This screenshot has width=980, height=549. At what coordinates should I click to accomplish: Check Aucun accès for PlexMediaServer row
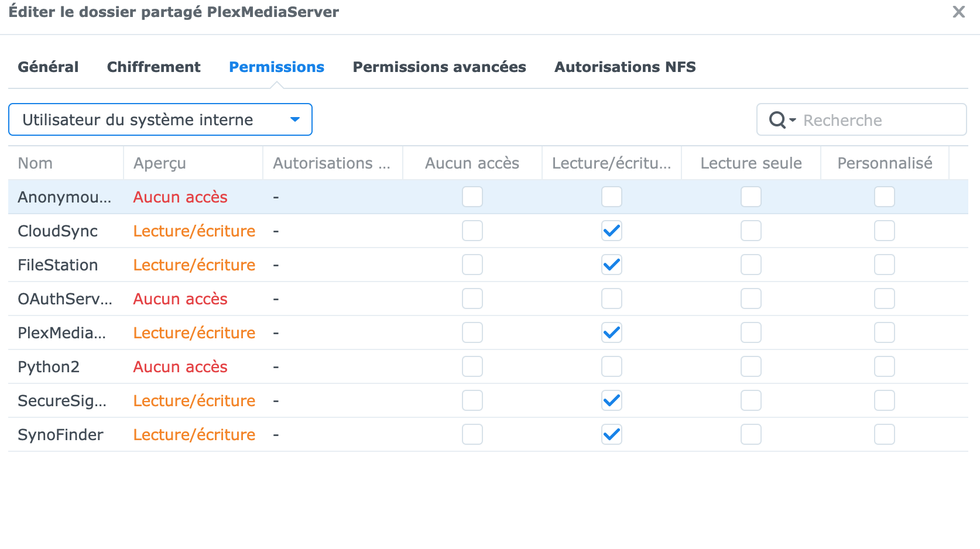[472, 332]
